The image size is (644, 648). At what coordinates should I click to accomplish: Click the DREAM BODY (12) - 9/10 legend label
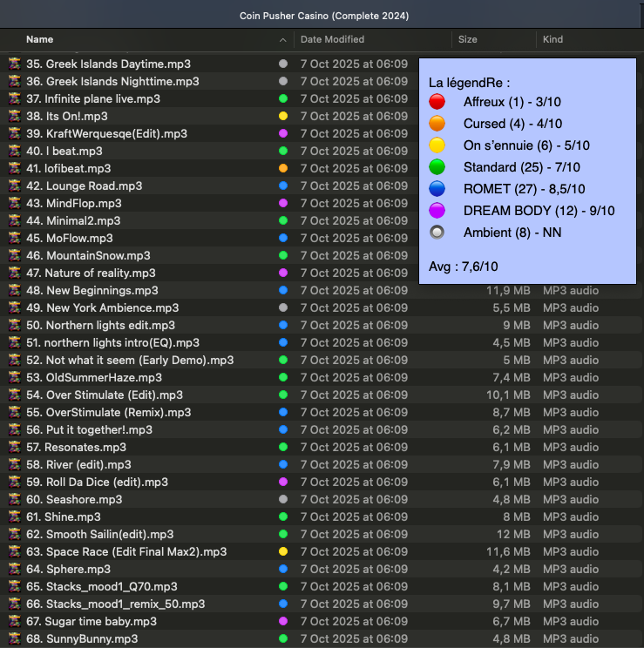tap(539, 211)
